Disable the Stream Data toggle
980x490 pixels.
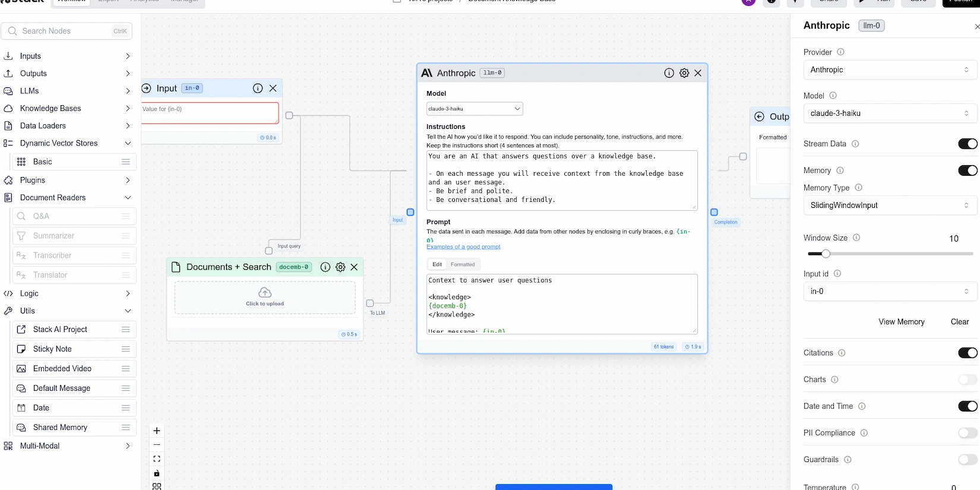point(967,144)
